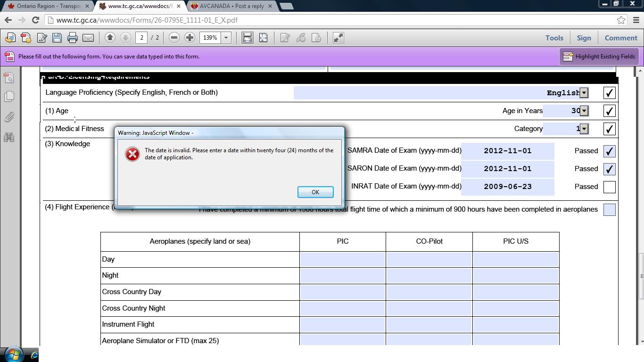Toggle the Age requirement checkbox
This screenshot has width=644, height=362.
pos(609,111)
